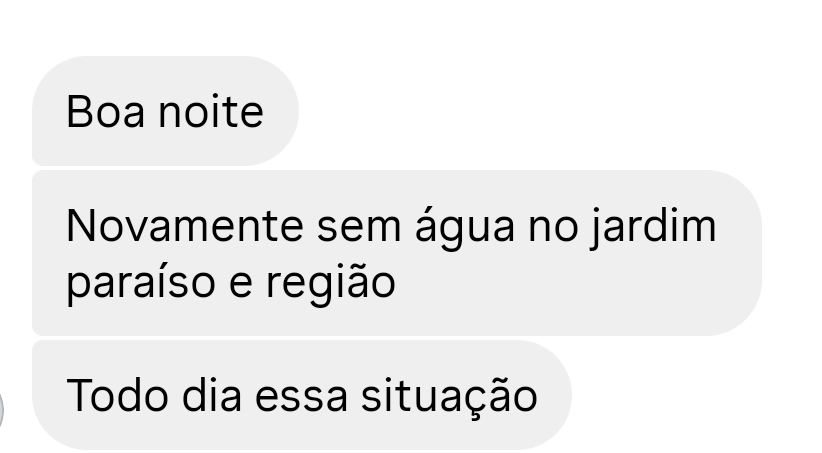
Task: Click the word "dia" in last message
Action: point(212,395)
